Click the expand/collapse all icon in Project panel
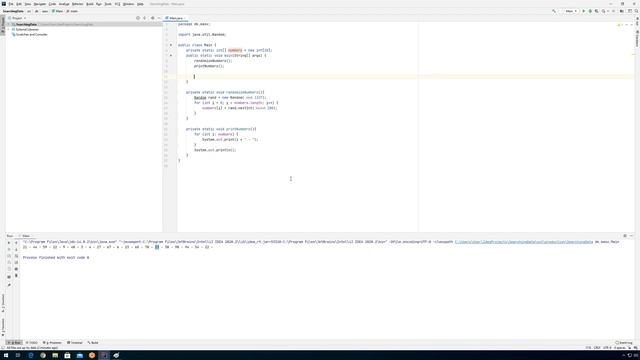The image size is (640, 360). (144, 18)
